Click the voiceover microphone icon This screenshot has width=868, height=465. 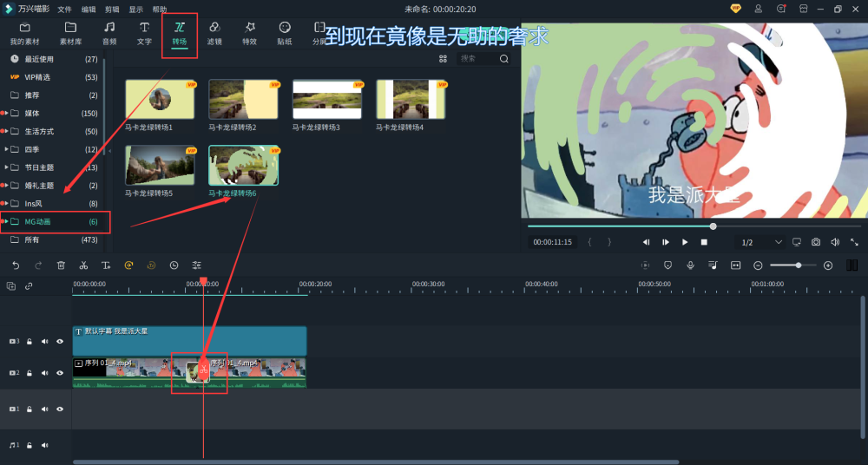[x=690, y=265]
